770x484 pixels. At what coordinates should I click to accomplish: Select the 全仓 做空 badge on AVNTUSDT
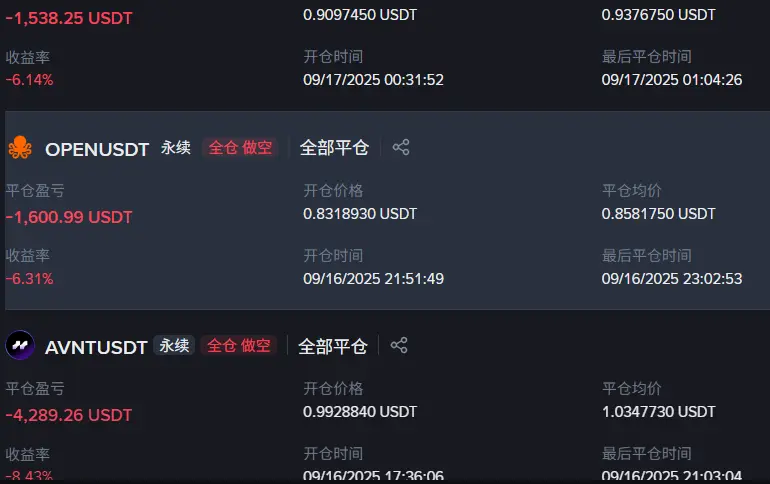[239, 346]
